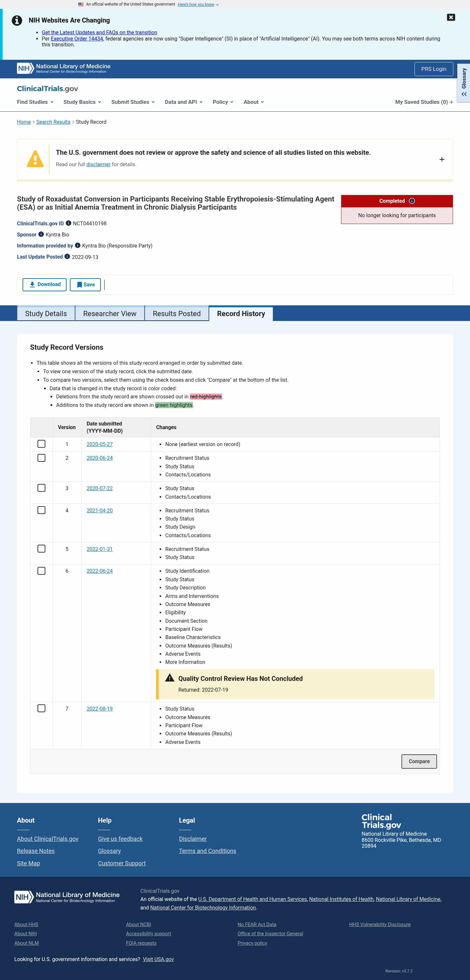Switch to the Researcher View tab
The width and height of the screenshot is (470, 980).
pos(110,313)
